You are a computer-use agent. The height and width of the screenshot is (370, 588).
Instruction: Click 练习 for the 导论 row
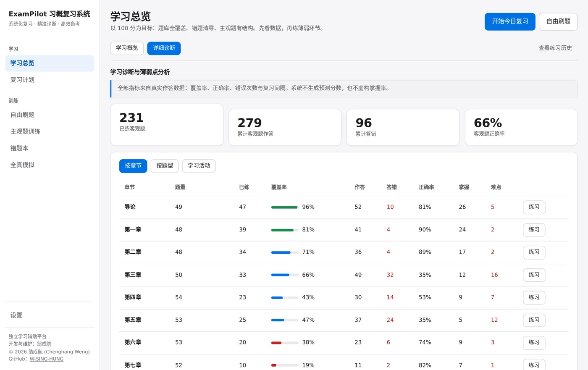click(534, 207)
